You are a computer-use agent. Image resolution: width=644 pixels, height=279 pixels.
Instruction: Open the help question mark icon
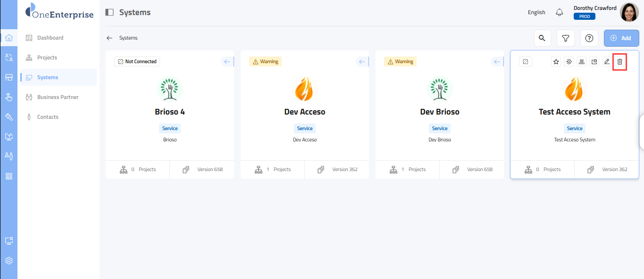coord(589,38)
